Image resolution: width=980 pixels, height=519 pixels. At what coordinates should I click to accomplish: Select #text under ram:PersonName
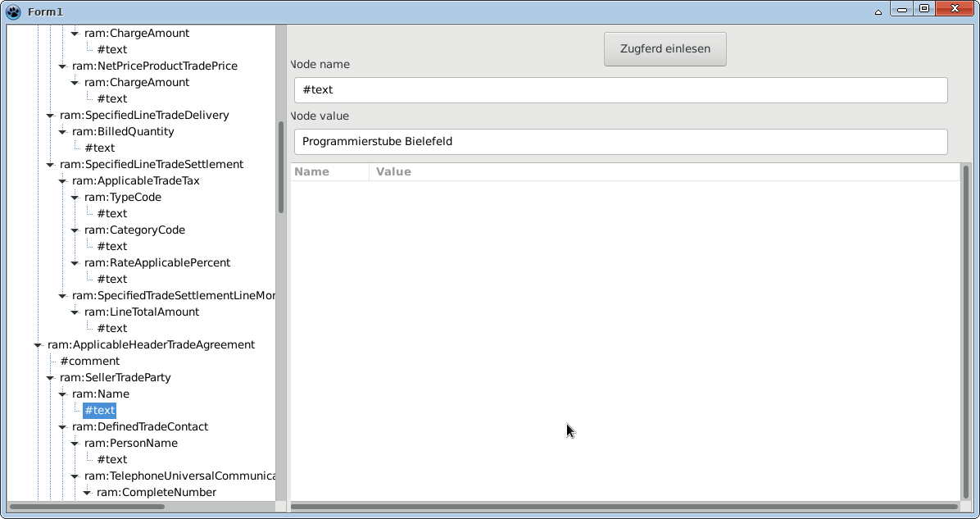click(x=112, y=460)
